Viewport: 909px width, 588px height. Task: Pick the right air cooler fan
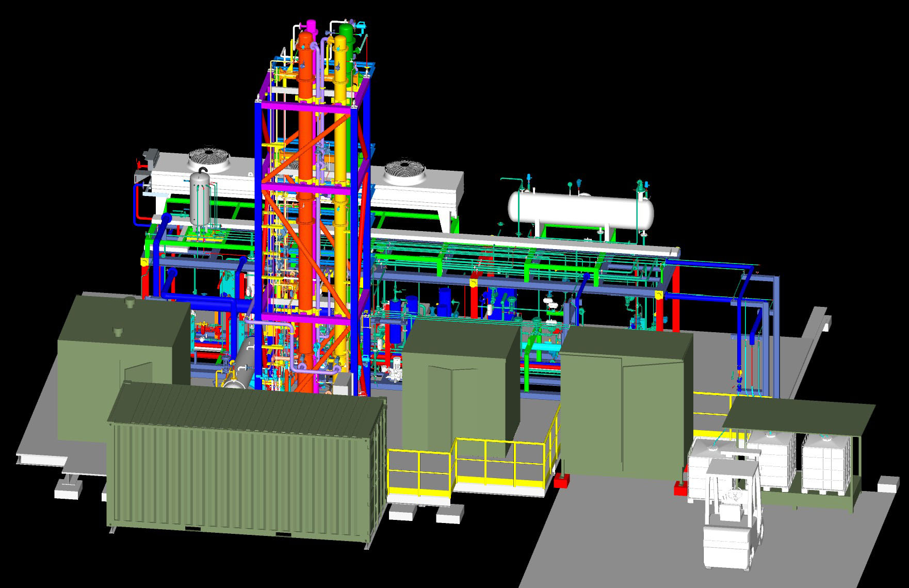(404, 172)
